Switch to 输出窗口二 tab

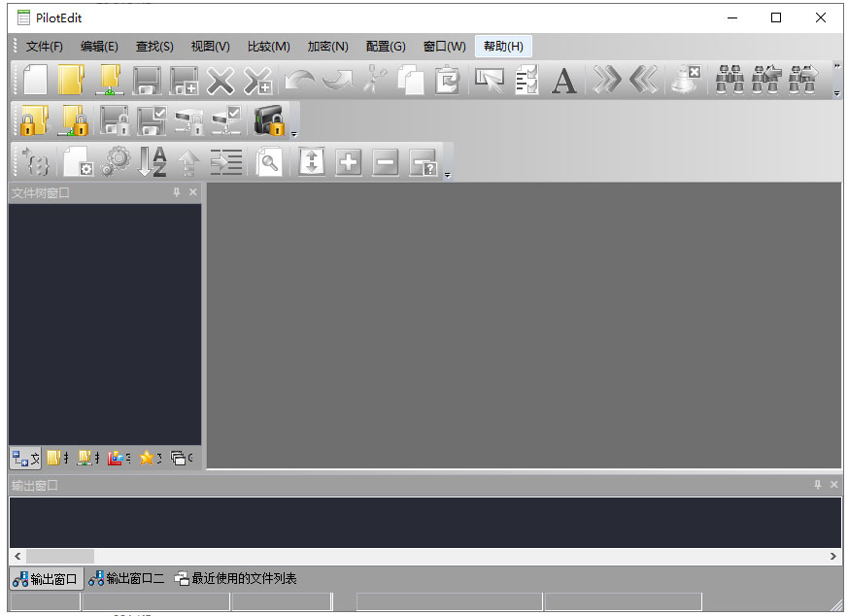click(x=126, y=579)
